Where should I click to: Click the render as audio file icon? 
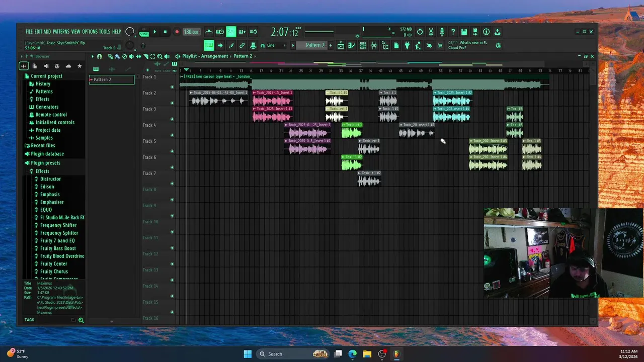pyautogui.click(x=475, y=32)
